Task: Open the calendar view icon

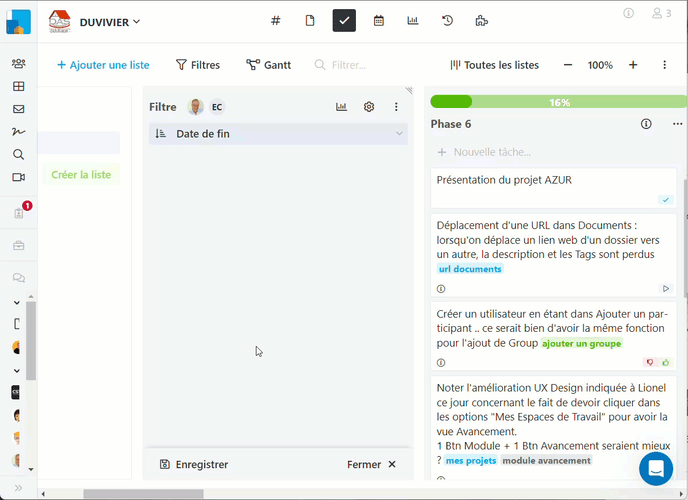Action: pos(378,20)
